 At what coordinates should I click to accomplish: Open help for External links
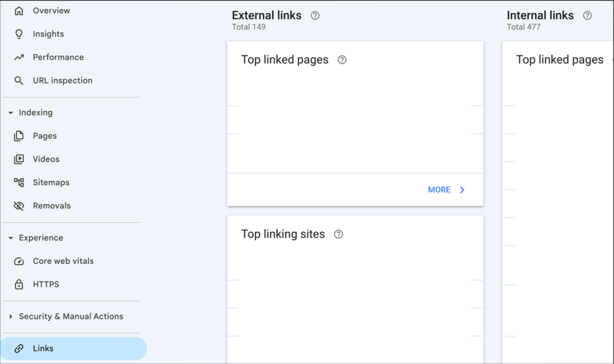pyautogui.click(x=315, y=16)
